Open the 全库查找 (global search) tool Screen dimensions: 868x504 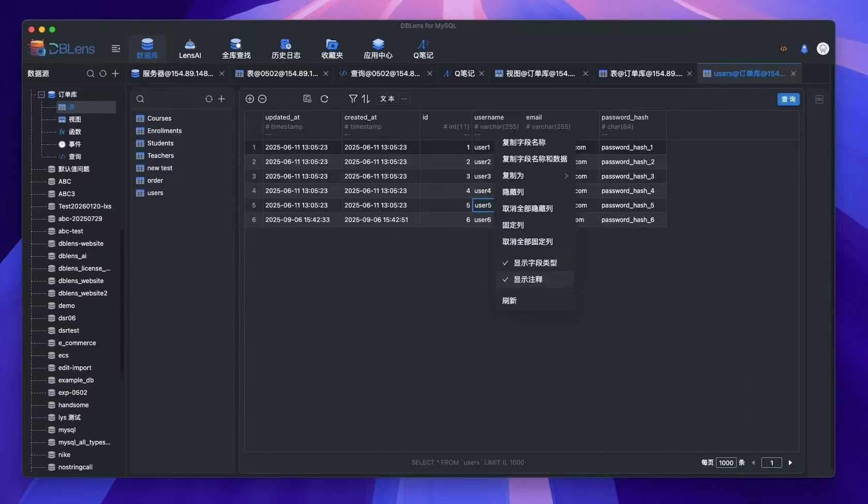coord(235,48)
